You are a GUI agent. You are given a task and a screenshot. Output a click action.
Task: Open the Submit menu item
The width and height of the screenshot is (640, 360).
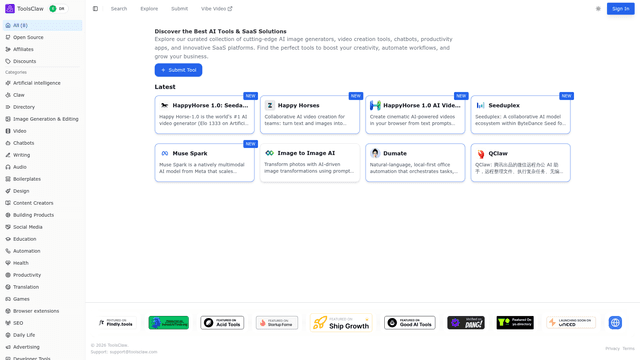180,9
